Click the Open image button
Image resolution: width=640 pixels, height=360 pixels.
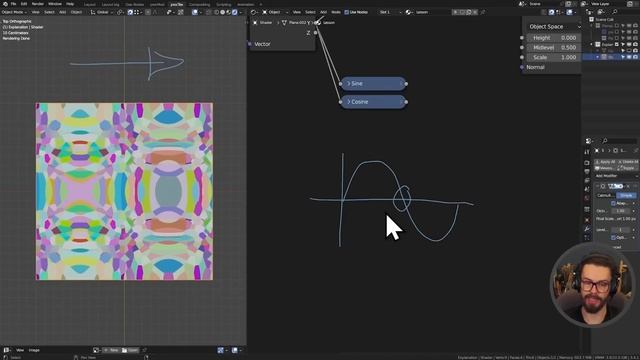pos(130,350)
